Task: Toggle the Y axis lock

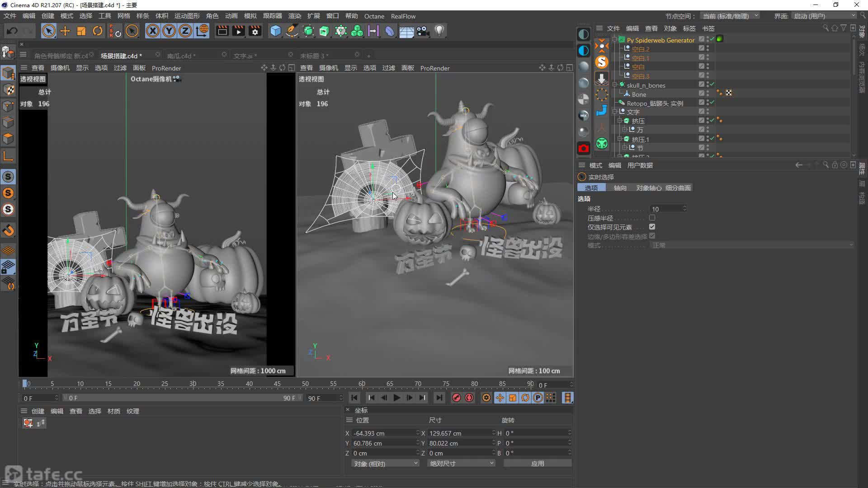Action: coord(169,31)
